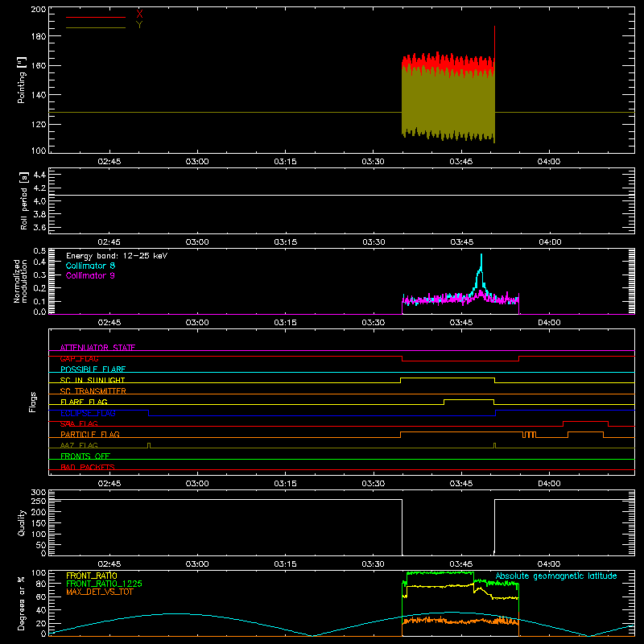
Task: Click the 140 tick on Pointing axis
Action: pyautogui.click(x=38, y=95)
